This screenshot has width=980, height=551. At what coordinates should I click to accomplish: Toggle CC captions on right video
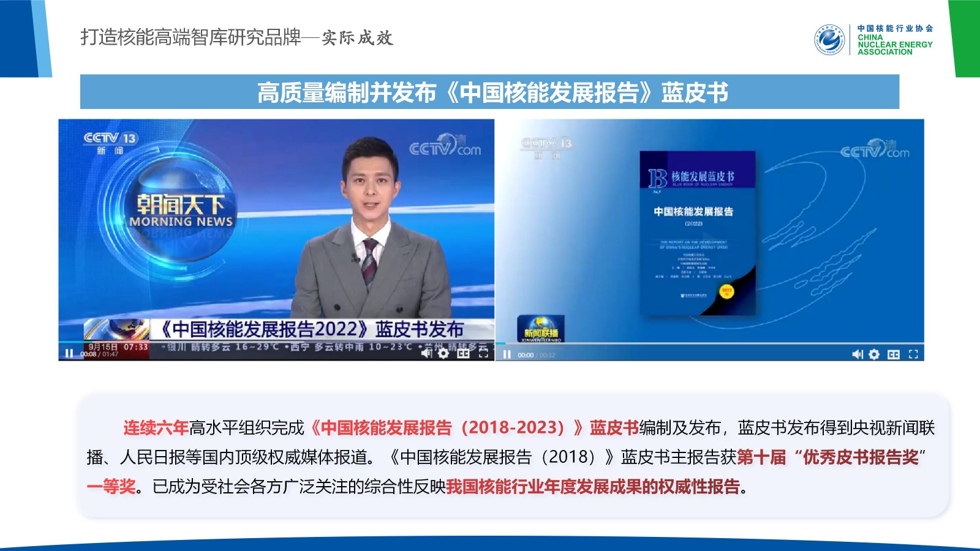tap(894, 354)
